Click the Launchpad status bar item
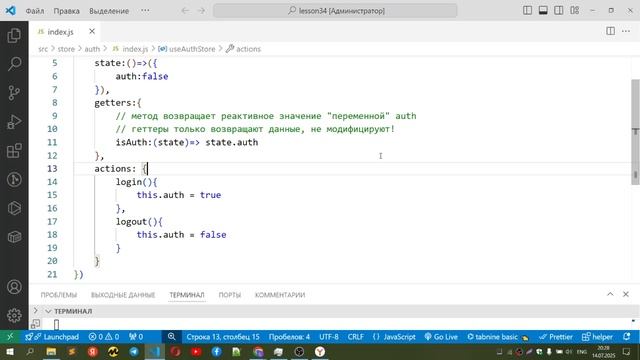The image size is (640, 360). pyautogui.click(x=52, y=337)
